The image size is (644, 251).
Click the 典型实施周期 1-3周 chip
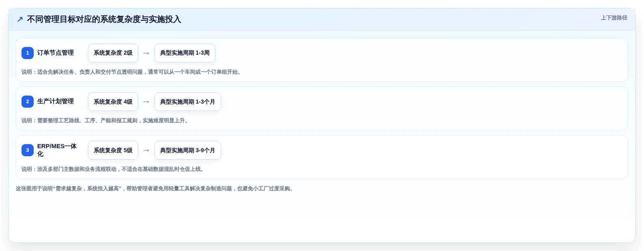(x=185, y=53)
